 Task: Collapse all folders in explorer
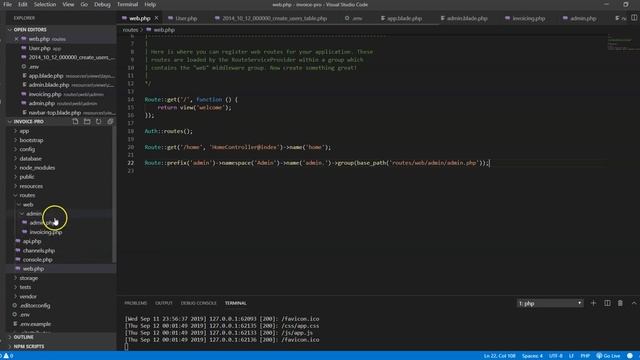pos(110,122)
